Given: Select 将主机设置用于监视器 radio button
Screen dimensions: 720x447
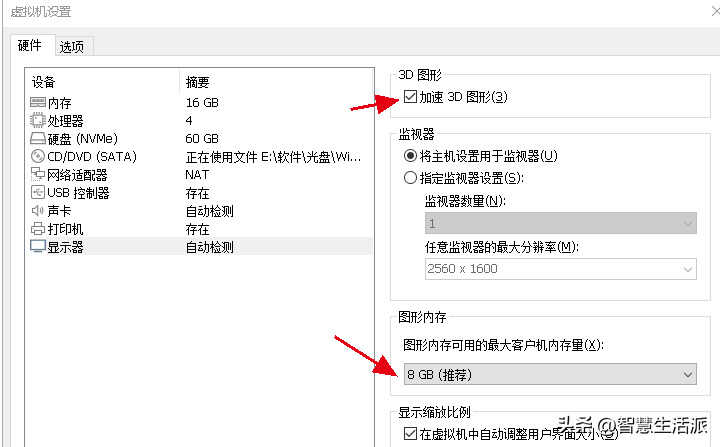Looking at the screenshot, I should (x=410, y=156).
